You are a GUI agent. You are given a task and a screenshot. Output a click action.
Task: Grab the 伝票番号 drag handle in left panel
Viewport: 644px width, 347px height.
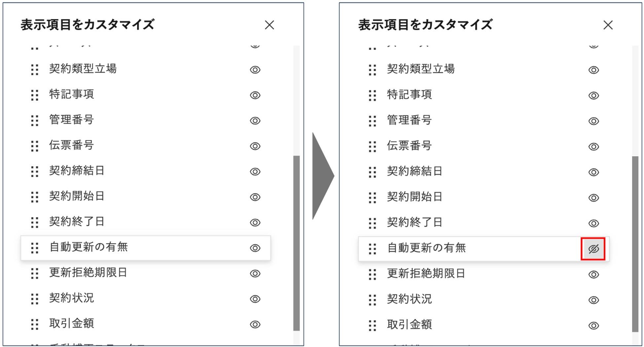click(35, 146)
